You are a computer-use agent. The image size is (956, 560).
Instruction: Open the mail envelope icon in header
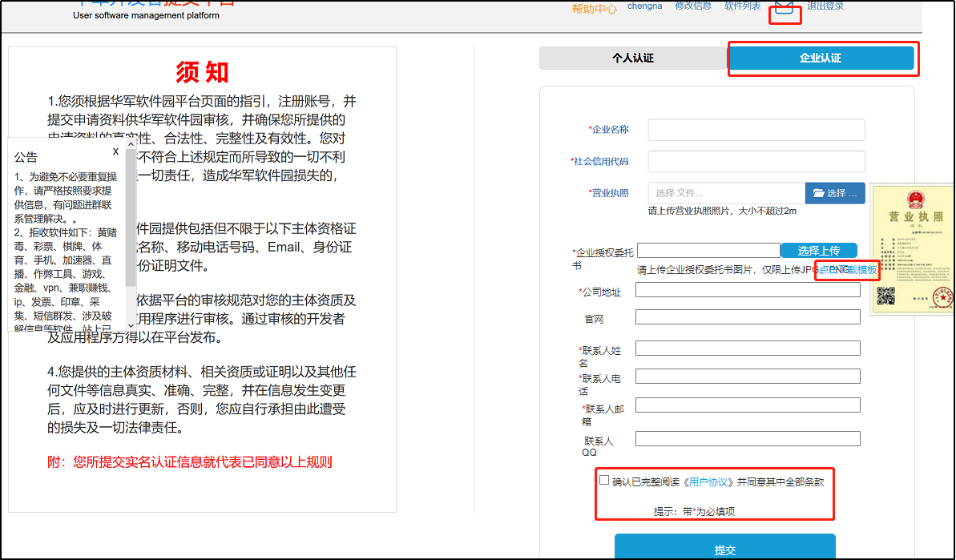pyautogui.click(x=785, y=7)
